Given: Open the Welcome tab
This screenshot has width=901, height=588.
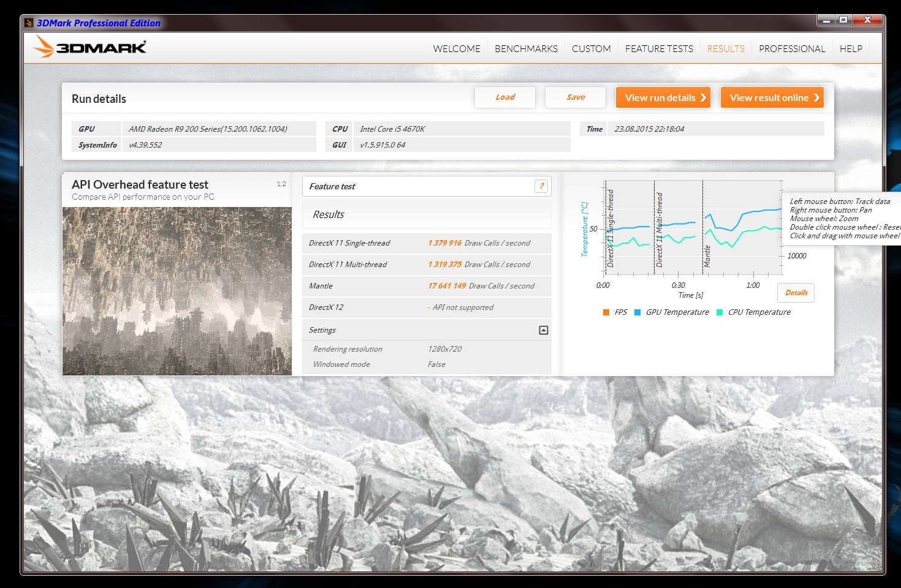Looking at the screenshot, I should (457, 48).
